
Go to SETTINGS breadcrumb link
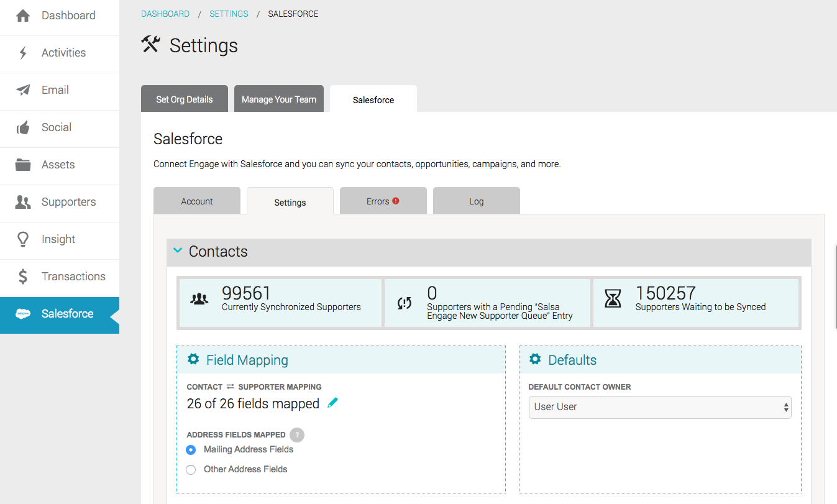(x=229, y=14)
